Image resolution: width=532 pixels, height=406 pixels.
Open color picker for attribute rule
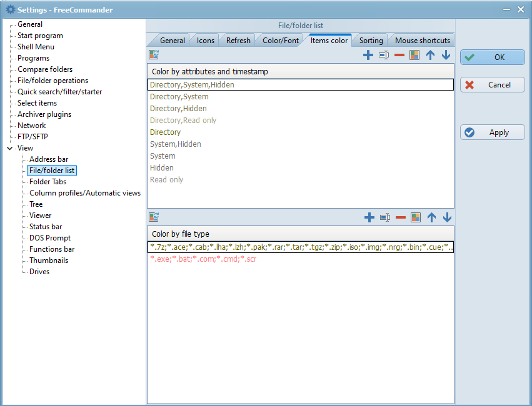coord(414,55)
